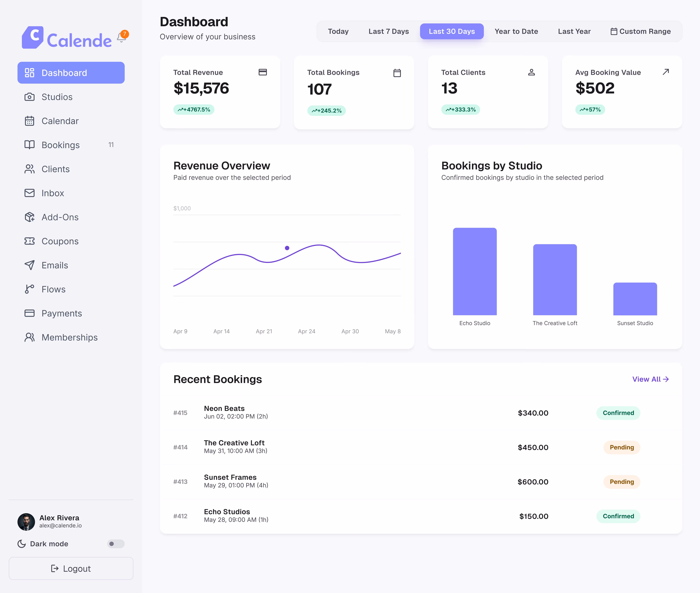Click the Flows branch icon

click(x=30, y=289)
